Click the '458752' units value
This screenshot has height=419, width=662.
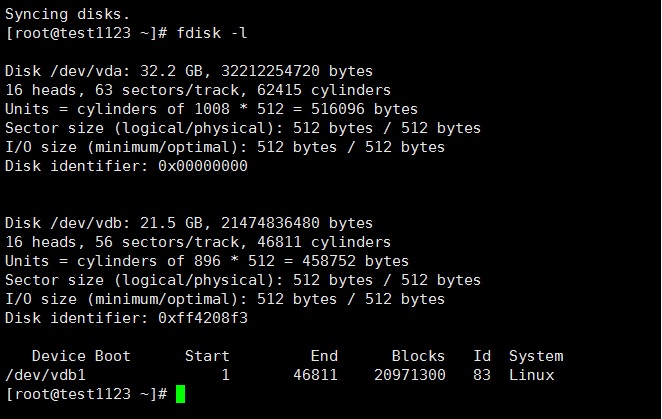coord(329,261)
